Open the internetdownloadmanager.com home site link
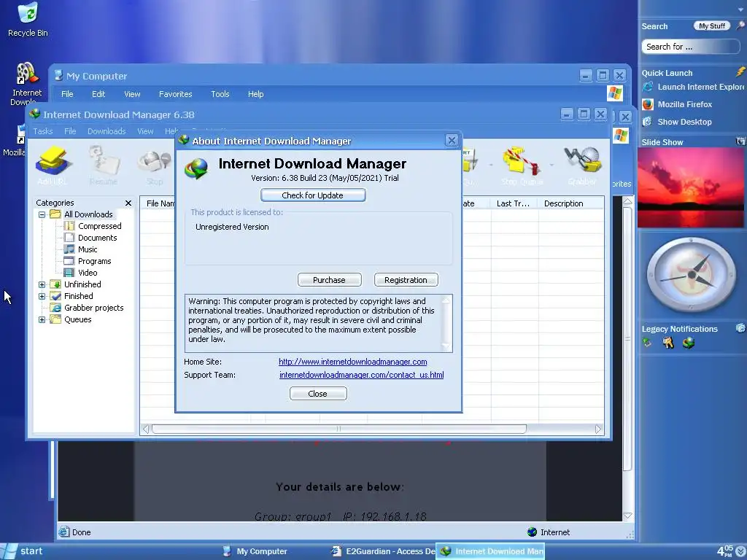747x560 pixels. click(352, 362)
